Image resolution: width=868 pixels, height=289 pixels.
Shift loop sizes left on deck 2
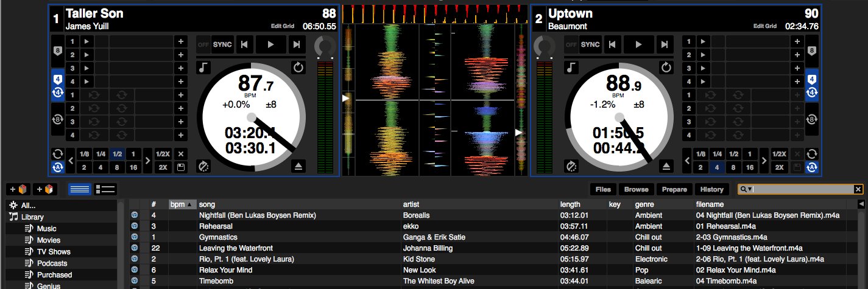click(x=687, y=161)
